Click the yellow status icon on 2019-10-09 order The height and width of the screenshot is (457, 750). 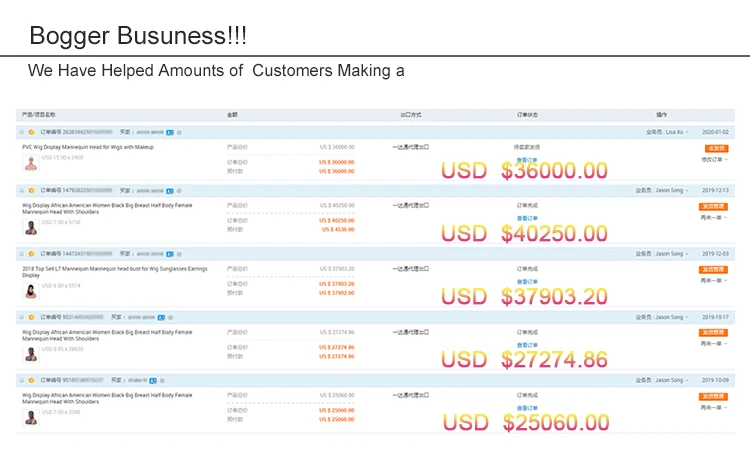(31, 381)
